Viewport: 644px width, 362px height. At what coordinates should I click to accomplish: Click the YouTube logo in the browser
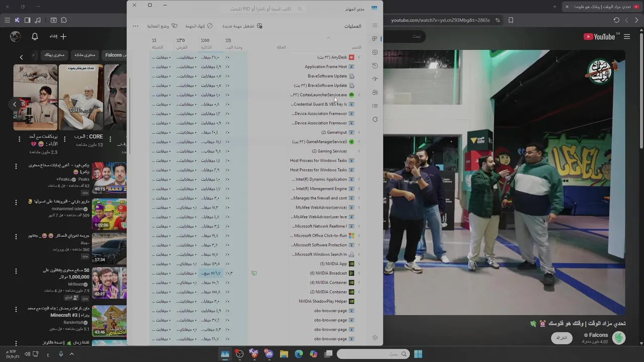(x=600, y=36)
